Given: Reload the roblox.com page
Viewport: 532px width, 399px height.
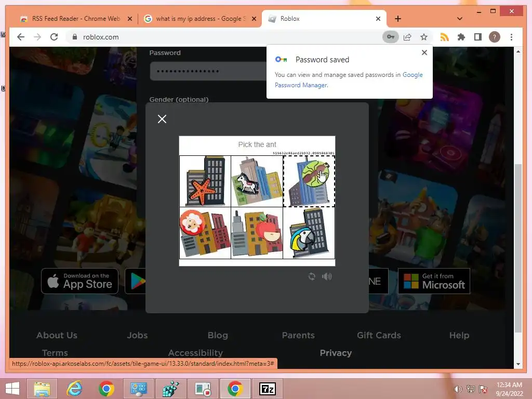Looking at the screenshot, I should pos(54,37).
